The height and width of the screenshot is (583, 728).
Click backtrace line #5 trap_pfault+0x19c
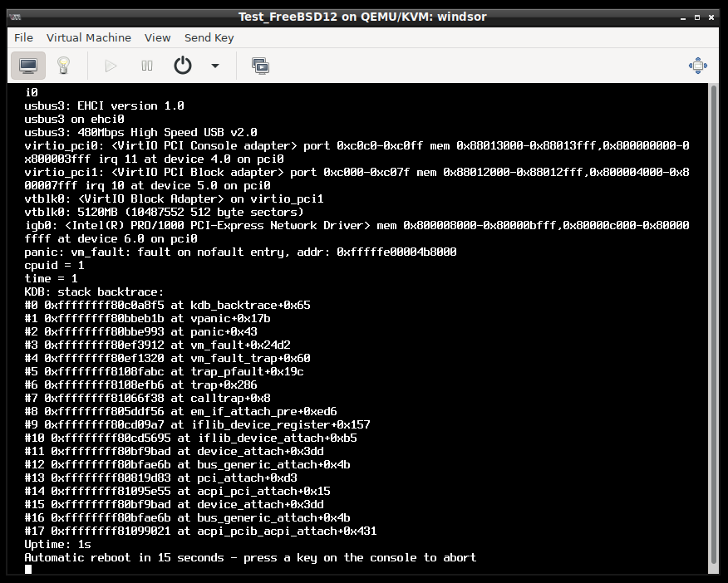click(164, 371)
